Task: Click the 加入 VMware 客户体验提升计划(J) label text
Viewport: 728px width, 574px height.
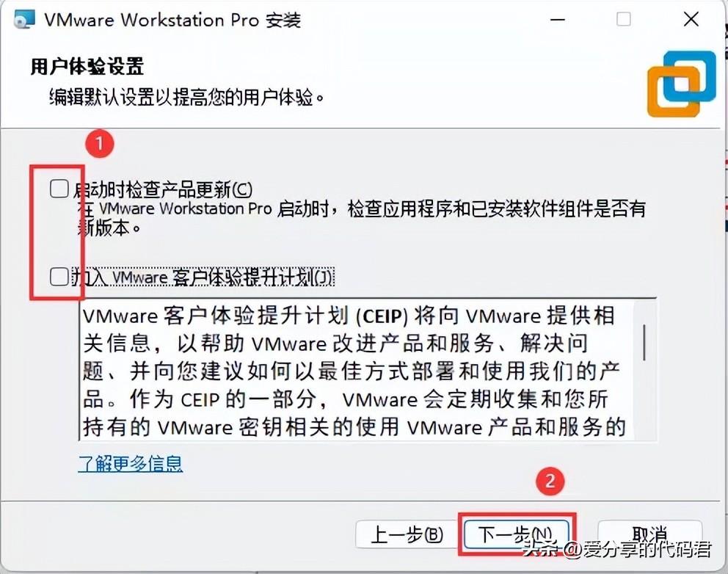Action: [x=203, y=277]
